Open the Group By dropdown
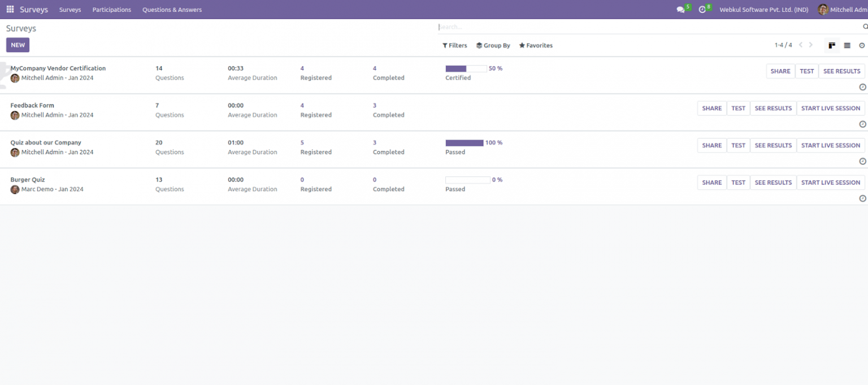 493,45
